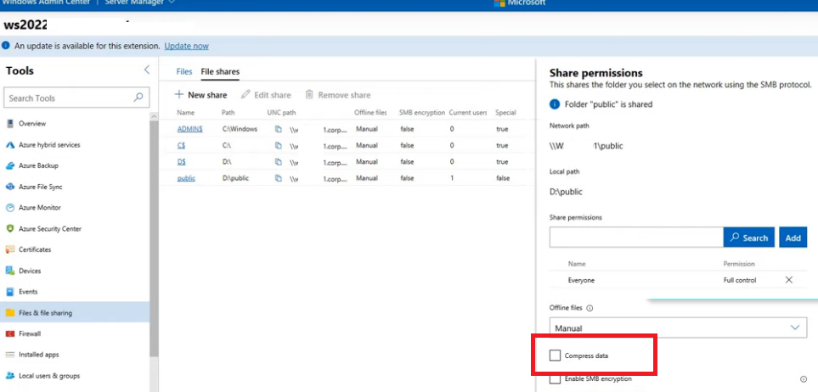Click C:\Windows path cell

(x=239, y=129)
